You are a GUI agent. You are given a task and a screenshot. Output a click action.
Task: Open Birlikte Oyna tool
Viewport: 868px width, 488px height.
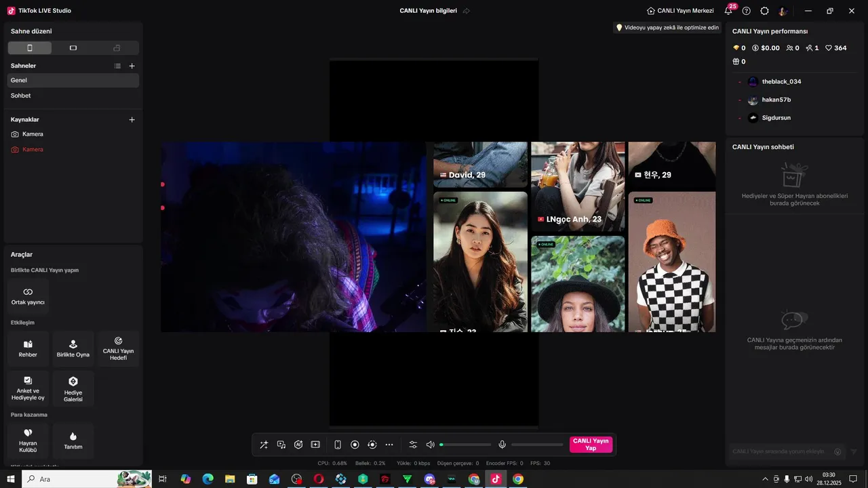coord(73,348)
